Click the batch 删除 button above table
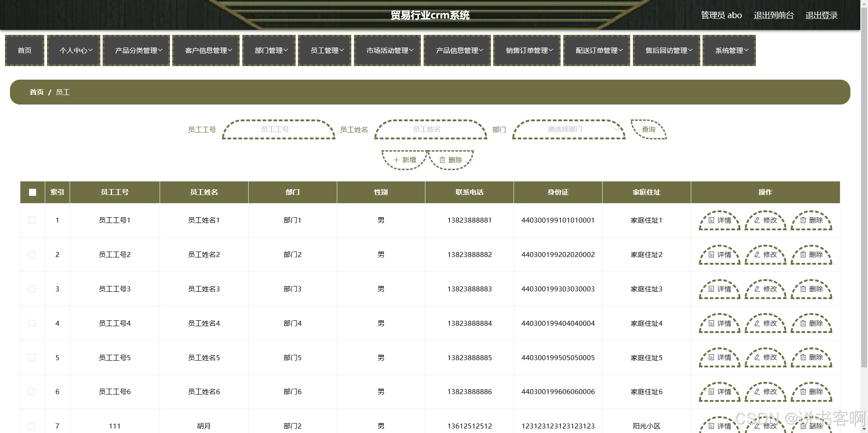 click(451, 160)
